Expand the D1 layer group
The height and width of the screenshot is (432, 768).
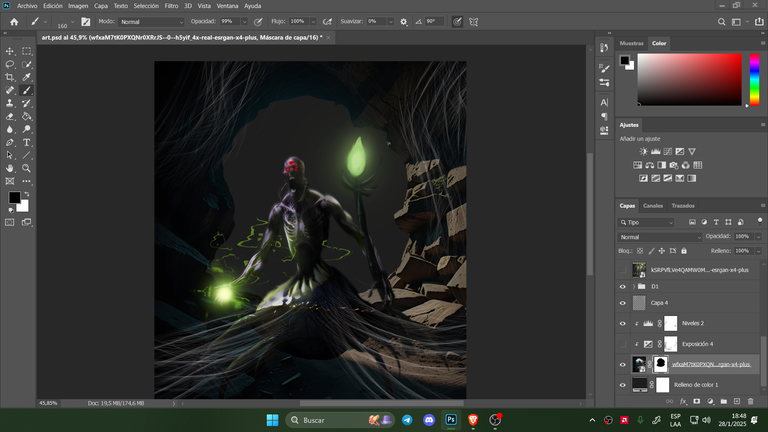[x=634, y=287]
